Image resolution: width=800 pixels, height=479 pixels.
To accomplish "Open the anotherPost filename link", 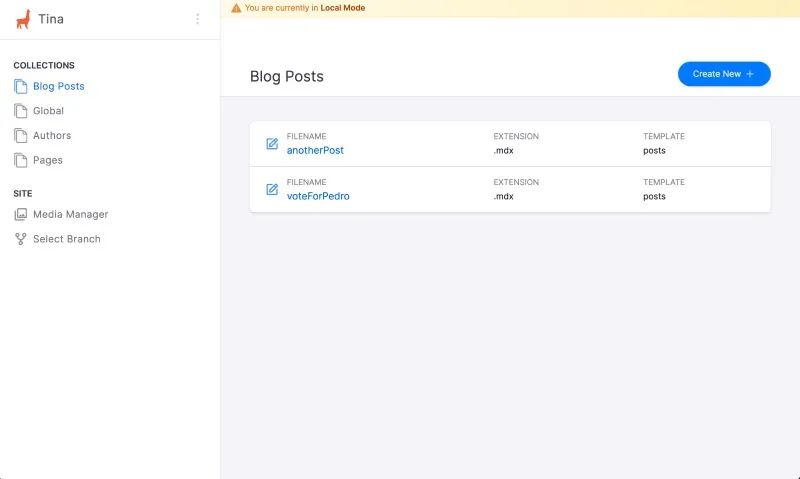I will (x=315, y=150).
